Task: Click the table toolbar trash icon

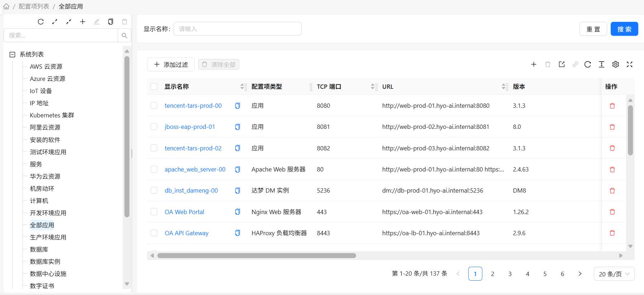Action: [548, 64]
